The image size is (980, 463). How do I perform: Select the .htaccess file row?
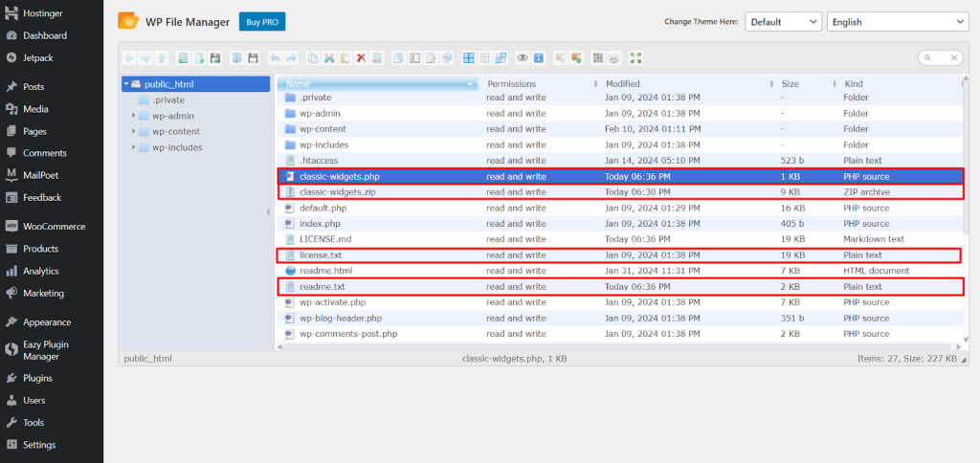point(620,161)
